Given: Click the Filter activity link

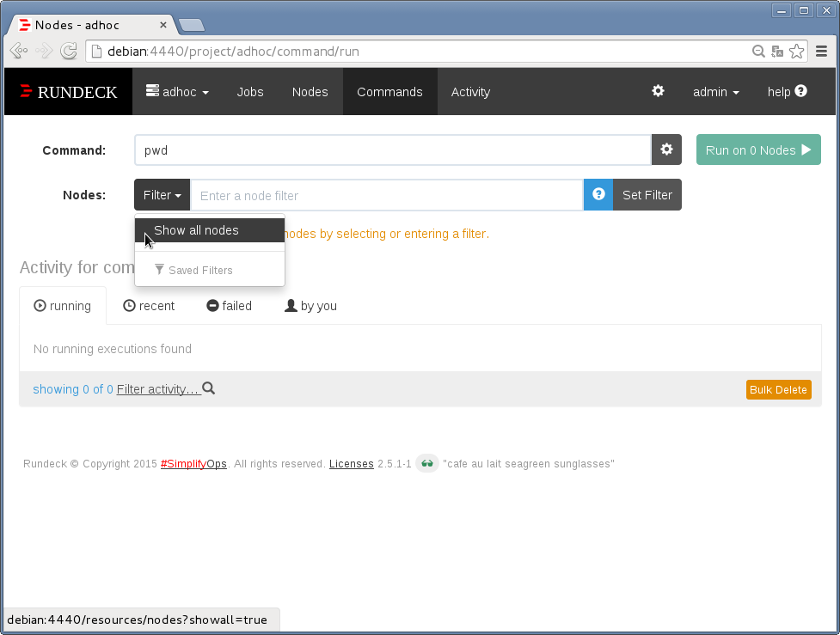Looking at the screenshot, I should [x=158, y=389].
